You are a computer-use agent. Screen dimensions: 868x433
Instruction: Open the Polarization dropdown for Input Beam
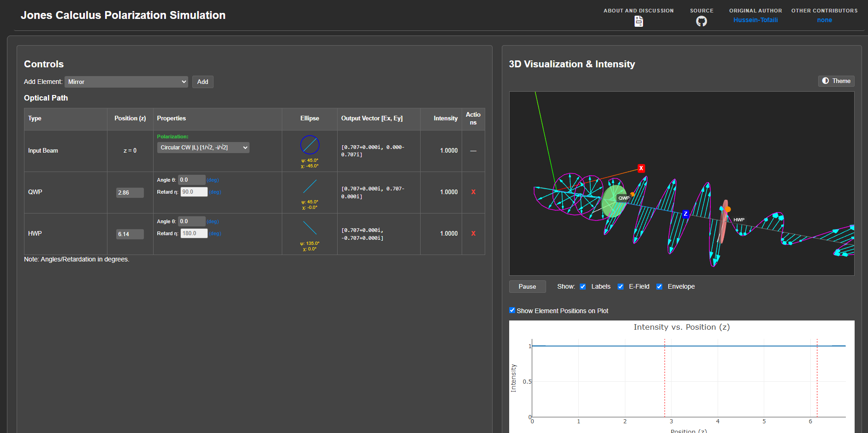pyautogui.click(x=203, y=147)
